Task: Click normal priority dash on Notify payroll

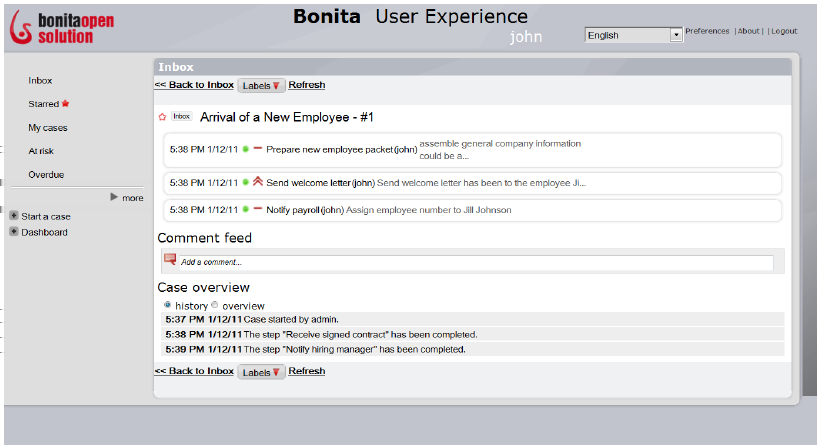Action: (x=258, y=209)
